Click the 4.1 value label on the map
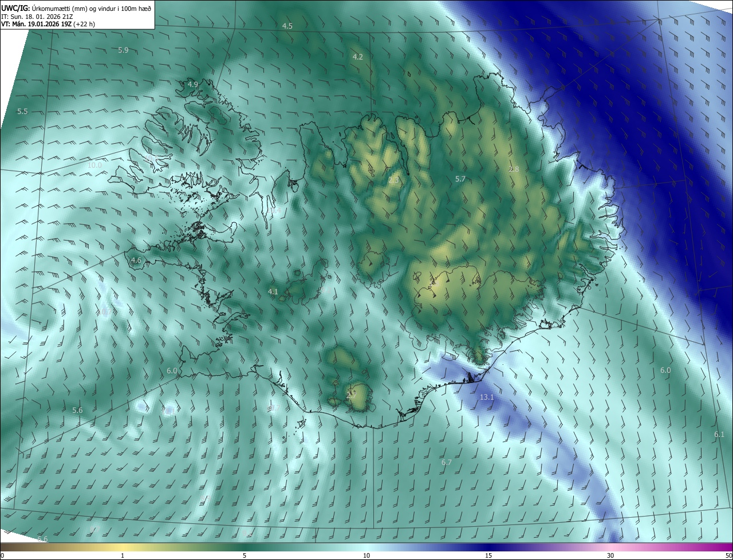 point(273,292)
